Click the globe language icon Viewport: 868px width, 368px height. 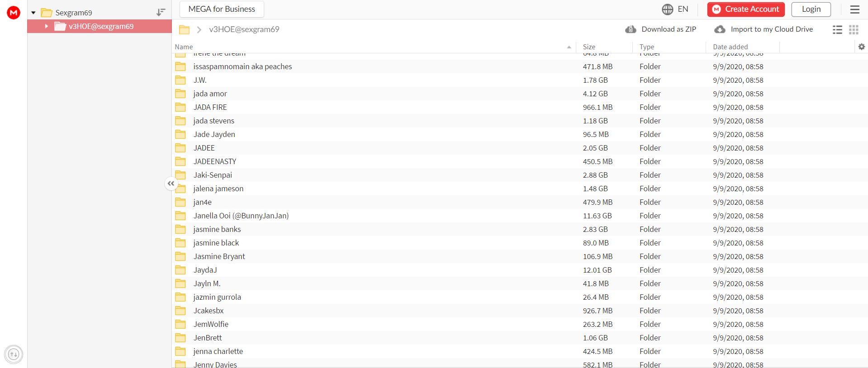coord(667,9)
